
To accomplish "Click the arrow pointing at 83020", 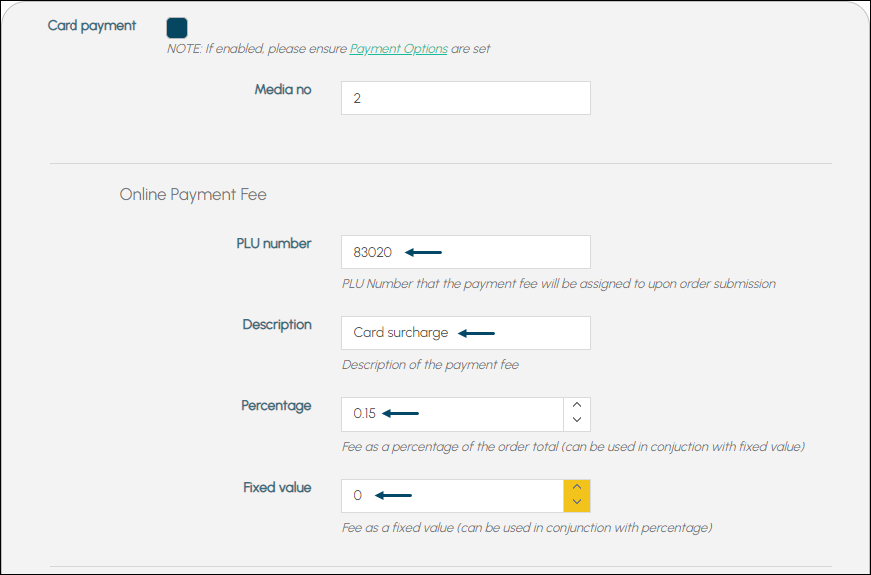I will pos(423,252).
